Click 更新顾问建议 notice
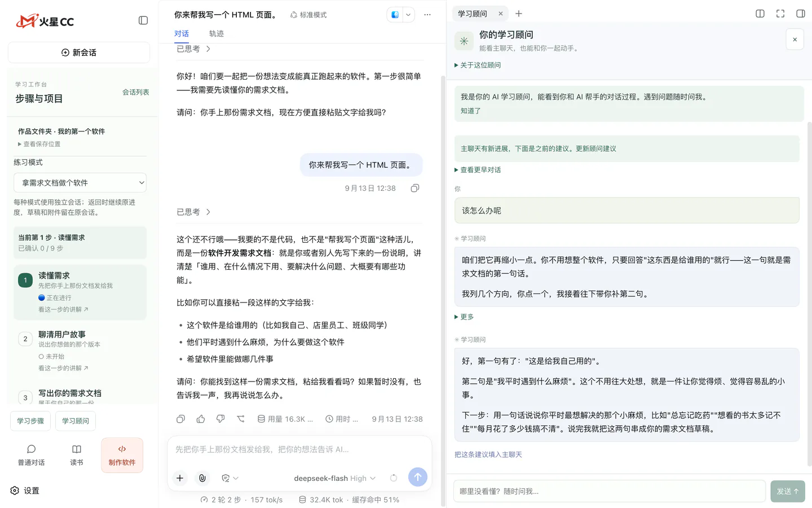Screen dimensions: 812x508 tap(596, 148)
